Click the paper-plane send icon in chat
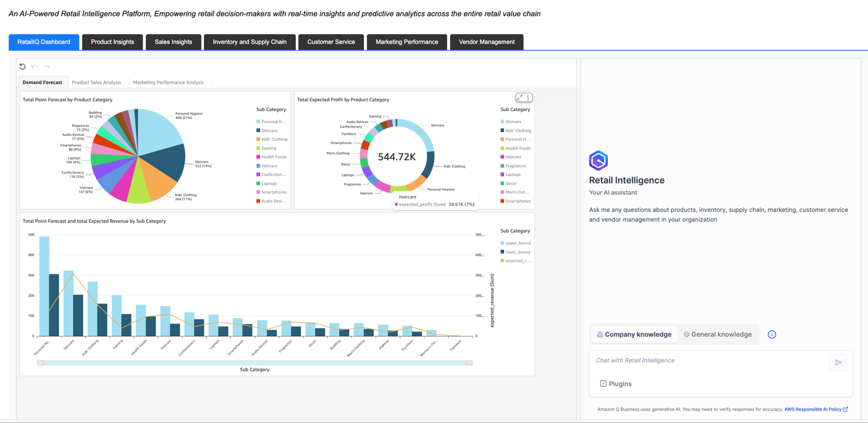 [x=838, y=362]
